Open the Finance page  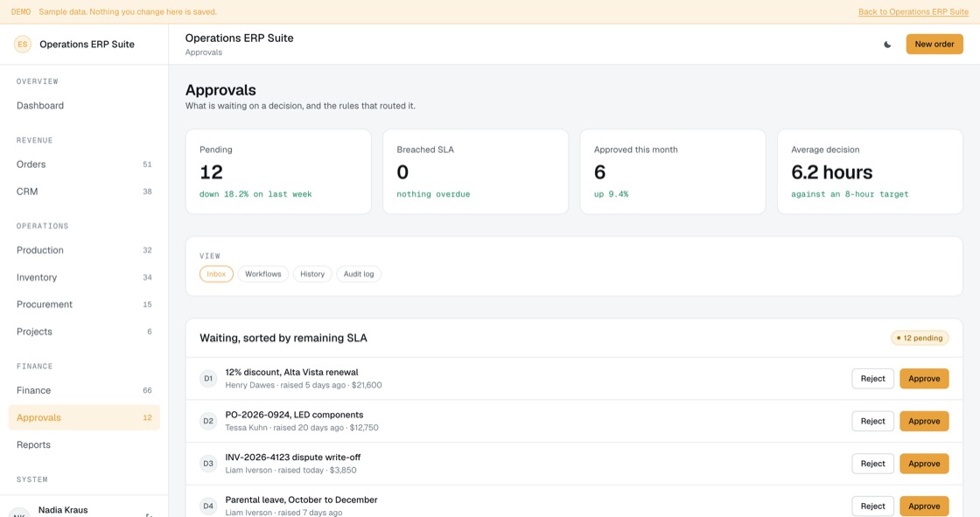84,390
